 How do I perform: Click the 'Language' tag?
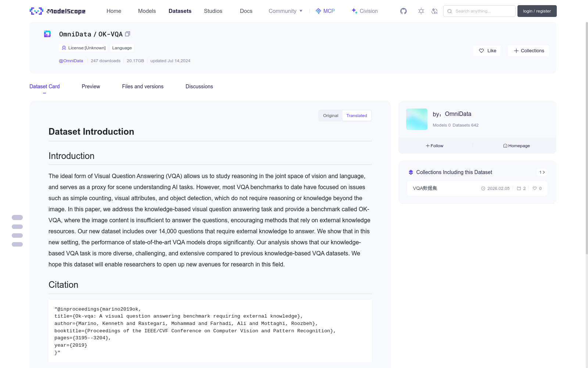tap(122, 48)
